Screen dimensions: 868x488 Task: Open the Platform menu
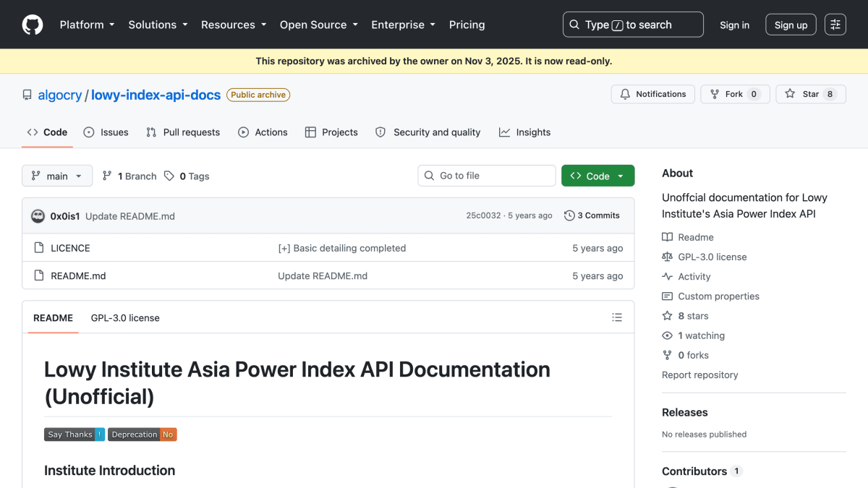(87, 25)
